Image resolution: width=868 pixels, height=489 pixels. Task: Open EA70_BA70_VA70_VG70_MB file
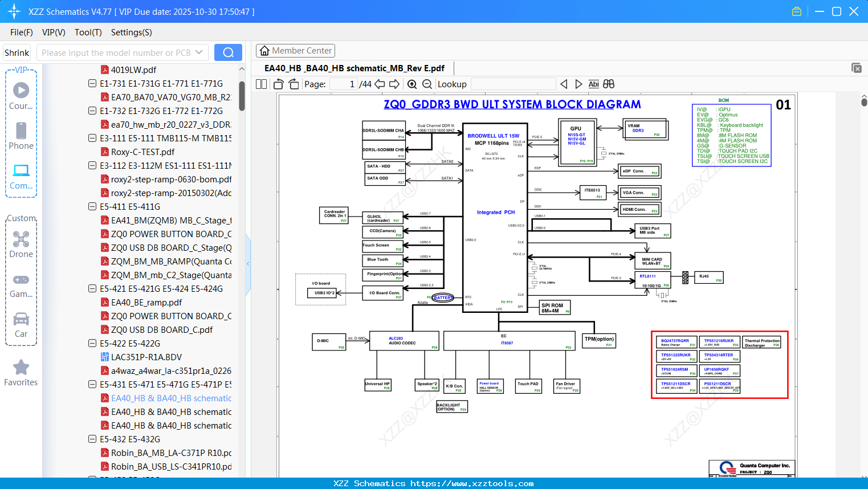pyautogui.click(x=166, y=97)
